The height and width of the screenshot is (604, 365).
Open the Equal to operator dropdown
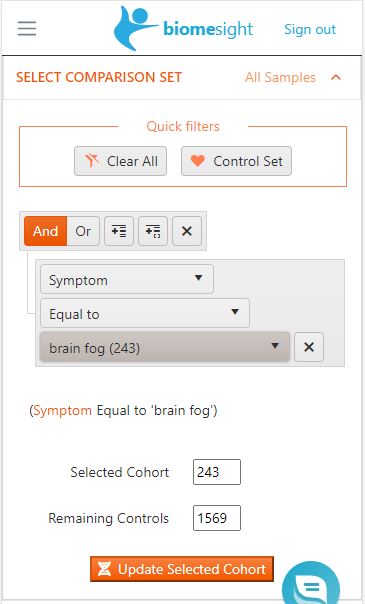(145, 314)
